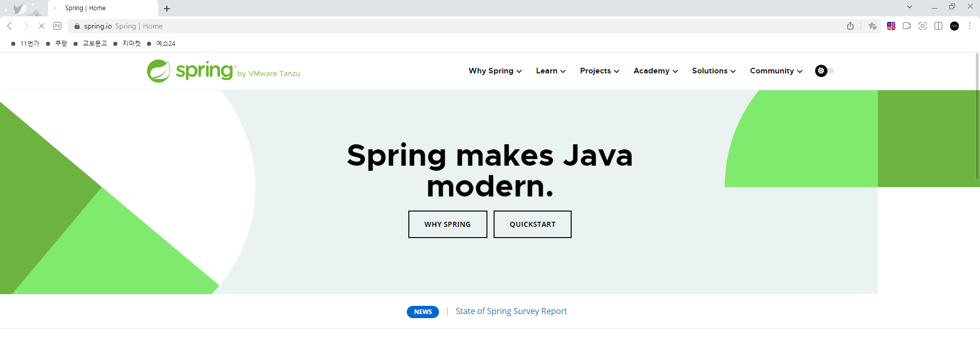Click the QUICKSTART button

click(532, 224)
